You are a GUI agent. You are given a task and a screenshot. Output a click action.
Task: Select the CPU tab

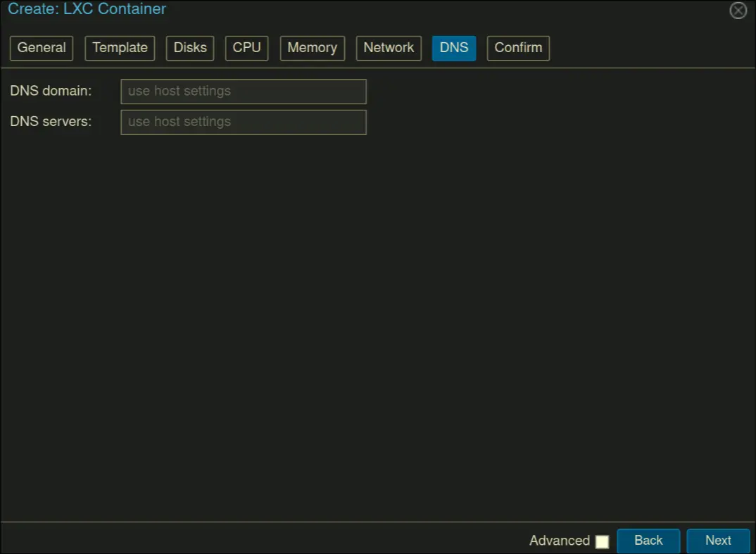point(246,48)
